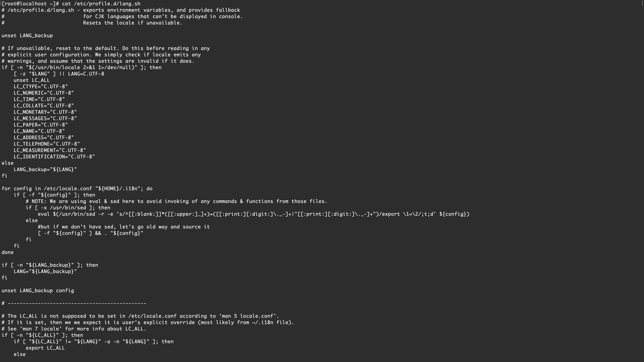The image size is (644, 362).
Task: Select the LC_TELEPHONE assignment line
Action: (47, 144)
